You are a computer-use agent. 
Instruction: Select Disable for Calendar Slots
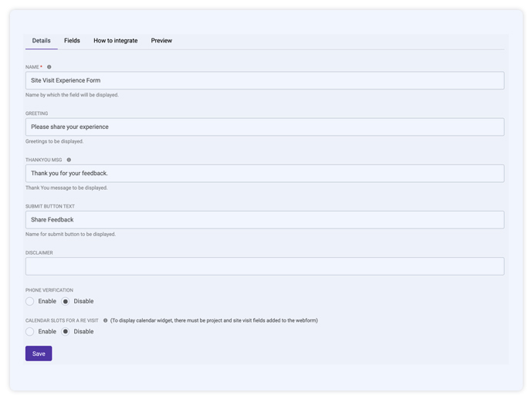coord(66,332)
